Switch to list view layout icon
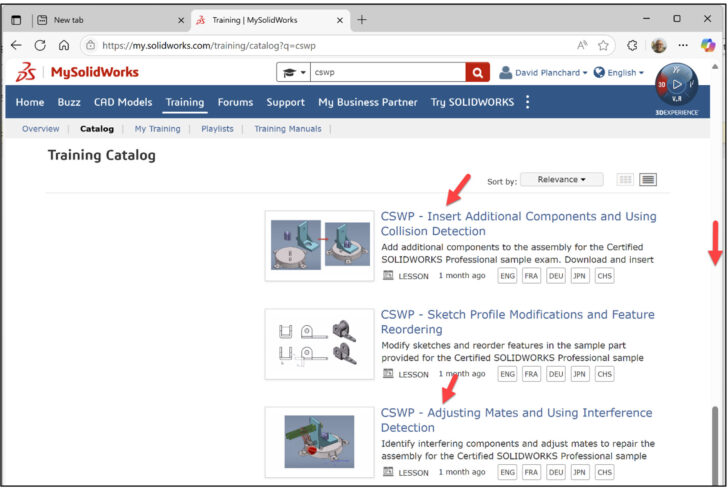This screenshot has height=489, width=728. pyautogui.click(x=648, y=179)
